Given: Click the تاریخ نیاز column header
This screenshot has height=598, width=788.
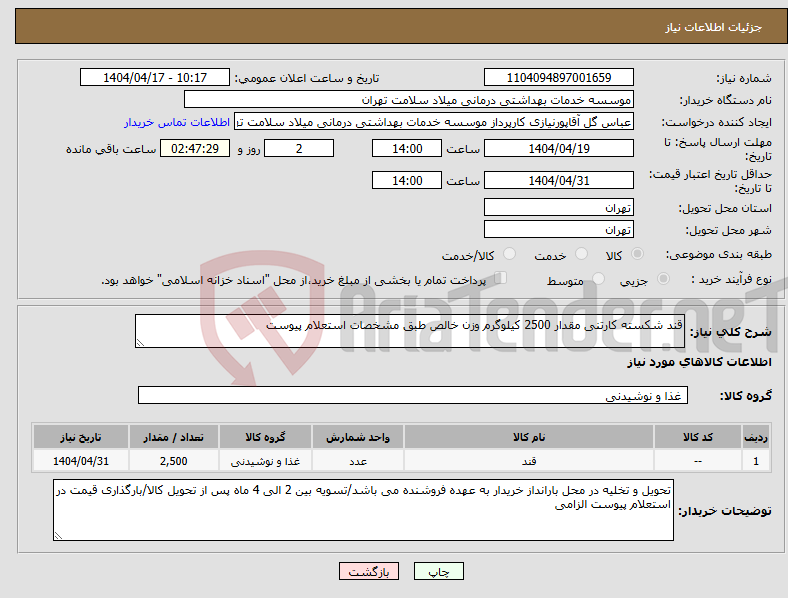Looking at the screenshot, I should tap(80, 437).
